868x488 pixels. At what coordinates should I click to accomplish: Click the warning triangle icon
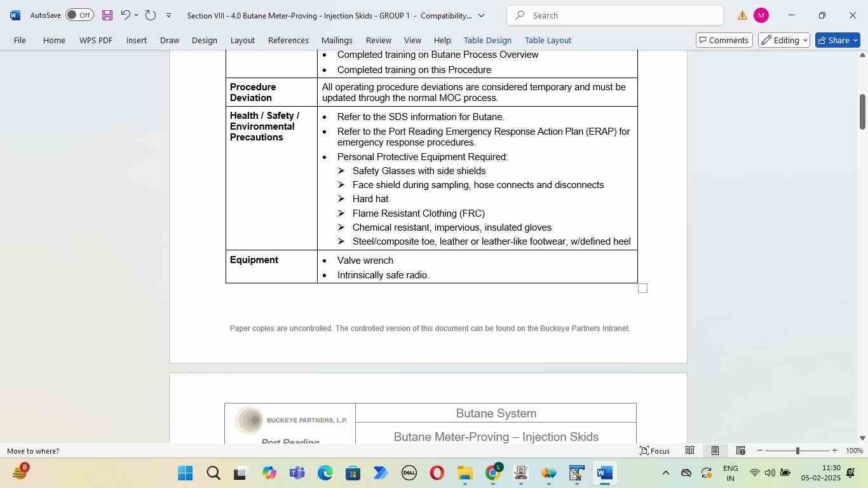click(x=742, y=15)
